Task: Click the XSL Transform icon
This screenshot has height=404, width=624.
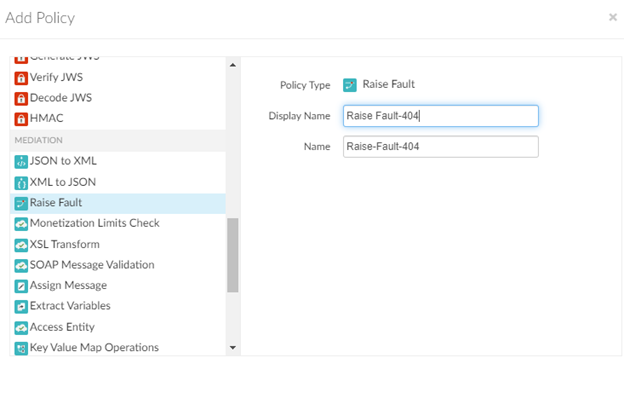Action: coord(20,244)
